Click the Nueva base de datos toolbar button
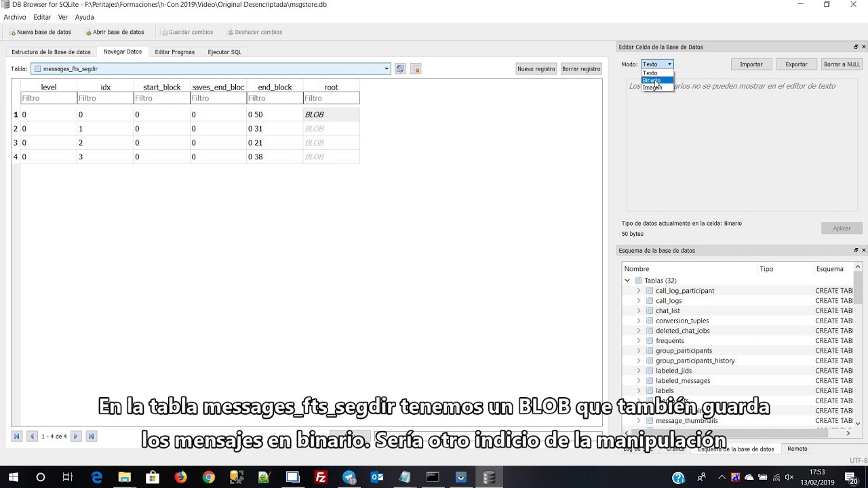Screen dimensions: 868x488 40,32
